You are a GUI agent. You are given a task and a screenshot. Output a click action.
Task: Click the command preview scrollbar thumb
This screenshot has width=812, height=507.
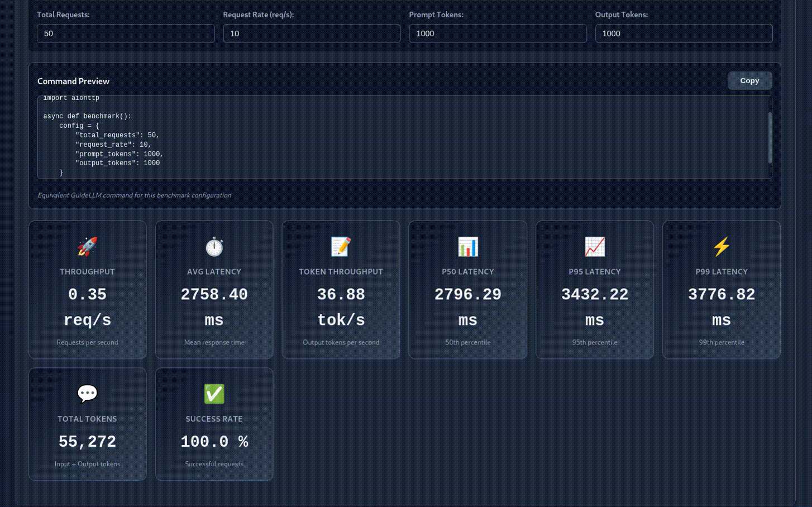coord(770,138)
